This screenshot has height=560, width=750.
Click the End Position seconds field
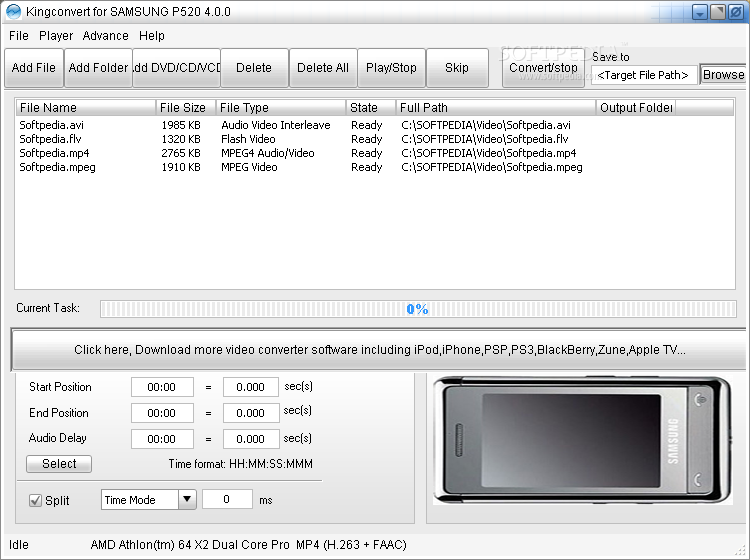click(251, 413)
